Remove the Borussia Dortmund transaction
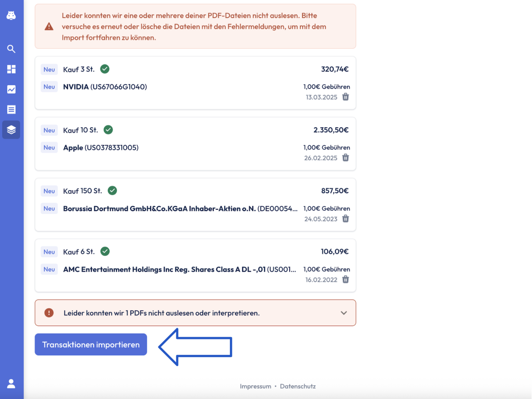Screen dimensions: 532x399 click(346, 219)
